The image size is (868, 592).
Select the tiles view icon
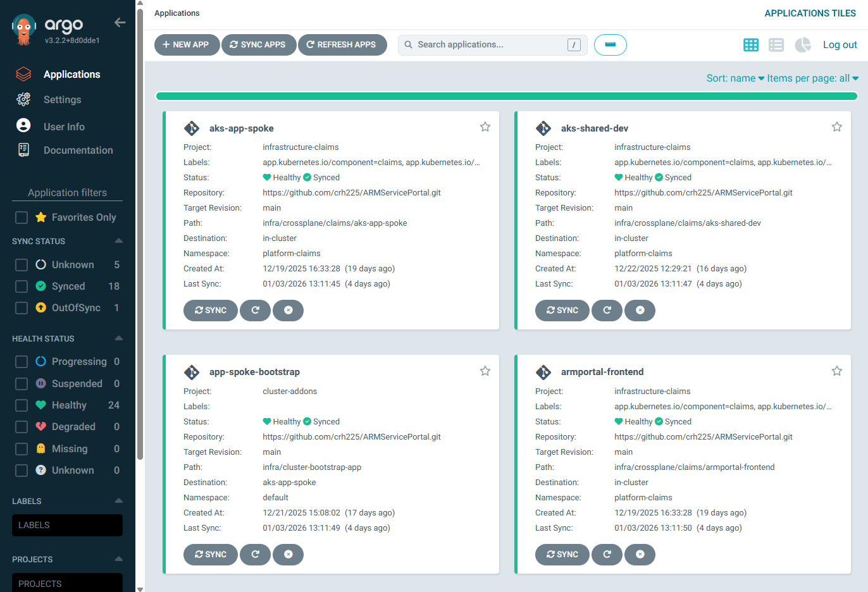click(750, 44)
